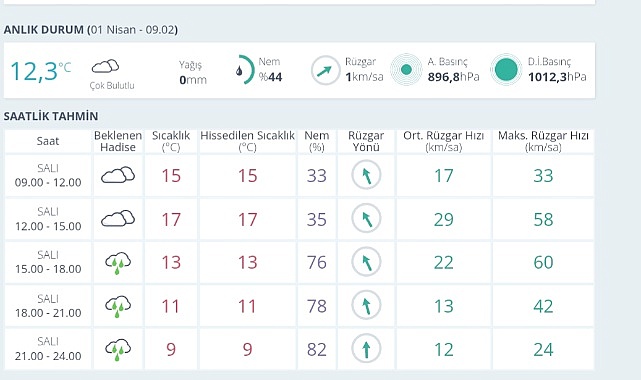Click maximum wind speed value 58

pos(543,219)
